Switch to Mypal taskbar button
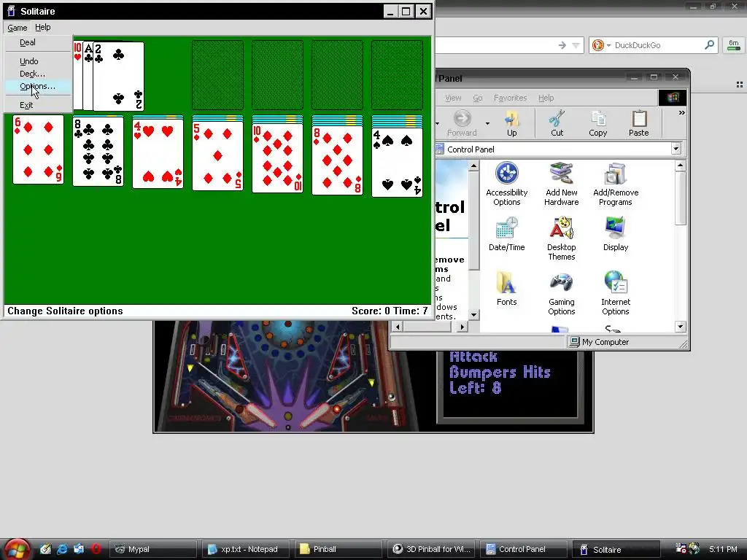This screenshot has height=560, width=747. [152, 549]
